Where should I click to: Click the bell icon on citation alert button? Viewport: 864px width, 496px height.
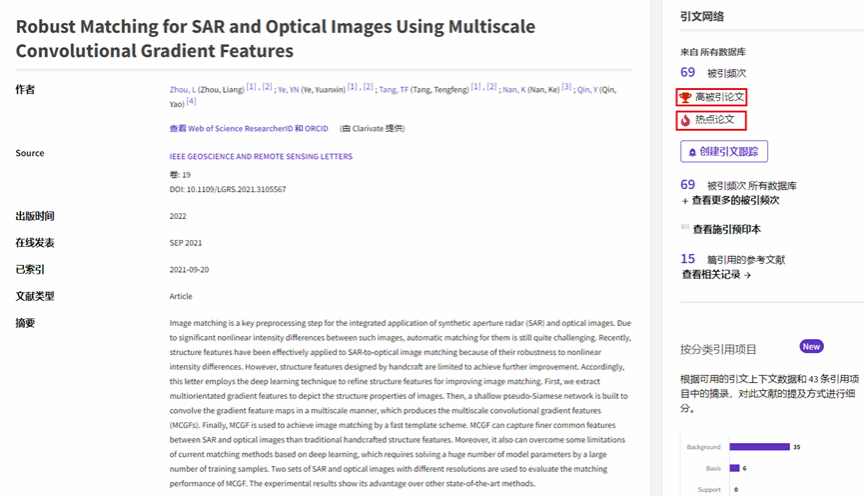coord(692,152)
